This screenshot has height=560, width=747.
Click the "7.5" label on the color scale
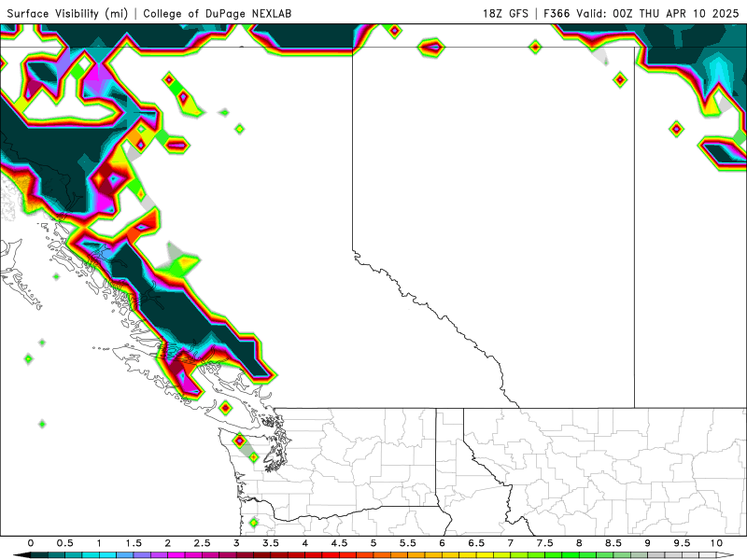[545, 543]
